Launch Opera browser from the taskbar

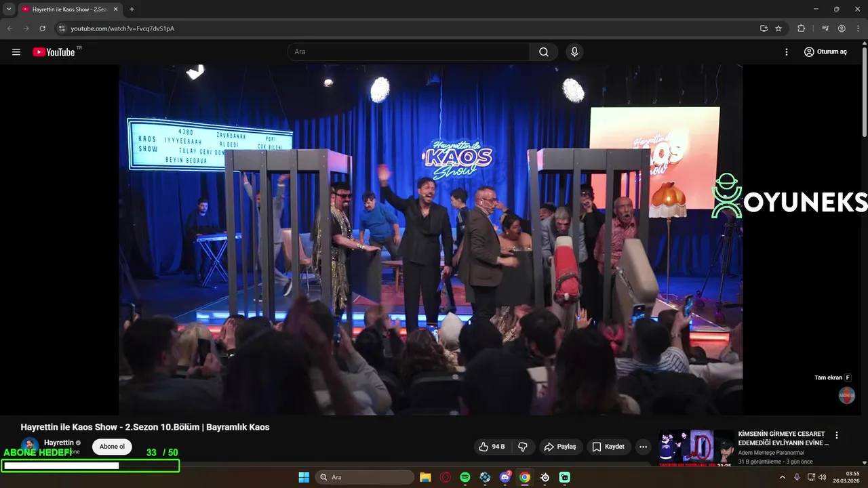(x=446, y=477)
